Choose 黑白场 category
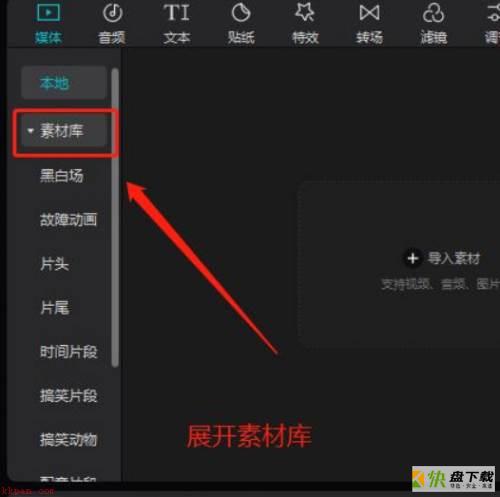500x497 pixels. (x=62, y=176)
